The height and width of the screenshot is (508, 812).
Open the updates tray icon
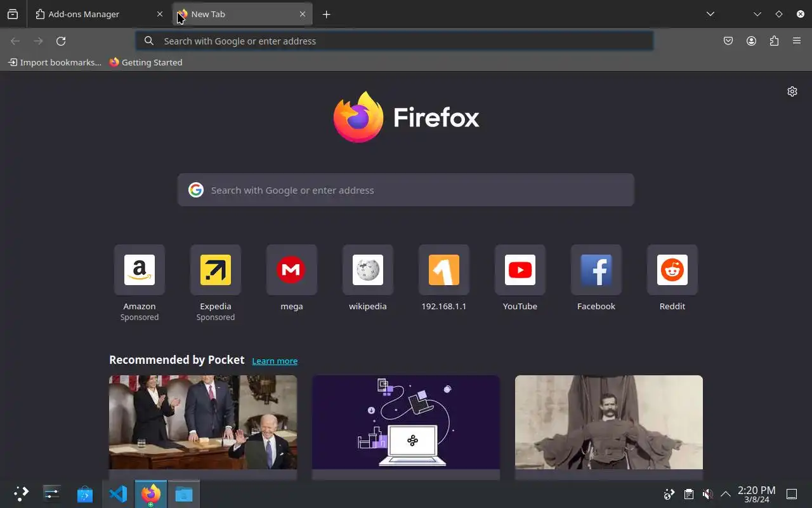pos(669,493)
